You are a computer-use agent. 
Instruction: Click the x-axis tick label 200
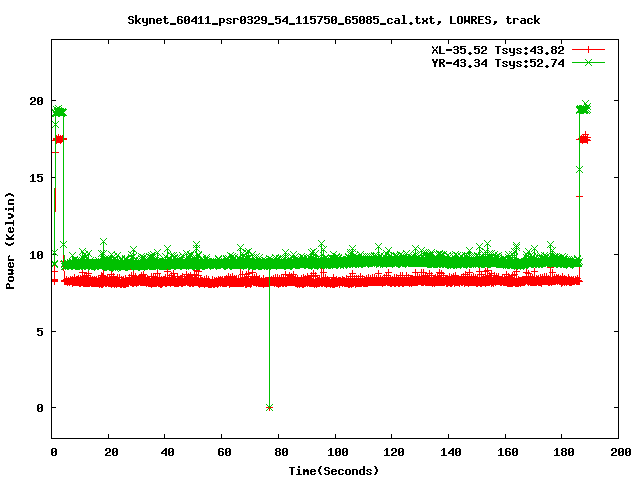pyautogui.click(x=620, y=452)
